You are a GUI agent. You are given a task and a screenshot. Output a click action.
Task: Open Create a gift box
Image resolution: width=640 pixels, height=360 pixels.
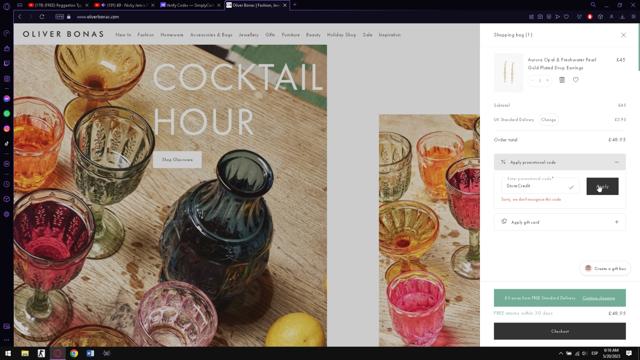(606, 269)
